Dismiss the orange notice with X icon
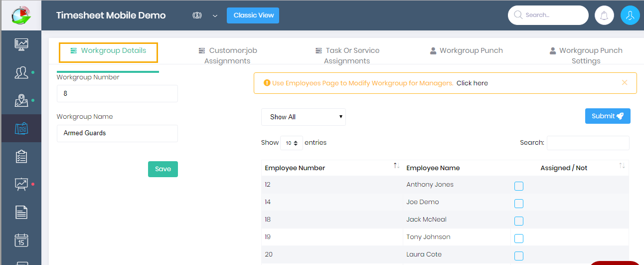The image size is (644, 265). 625,83
